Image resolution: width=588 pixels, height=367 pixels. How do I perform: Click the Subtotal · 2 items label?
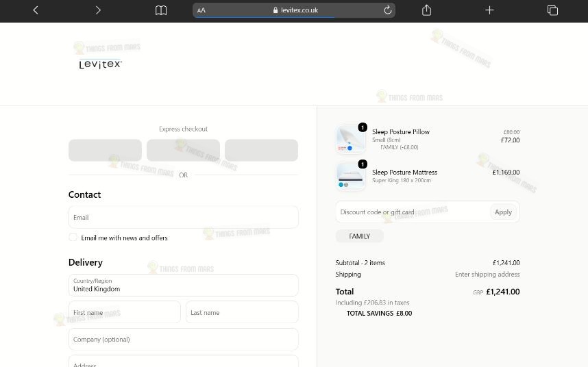360,262
